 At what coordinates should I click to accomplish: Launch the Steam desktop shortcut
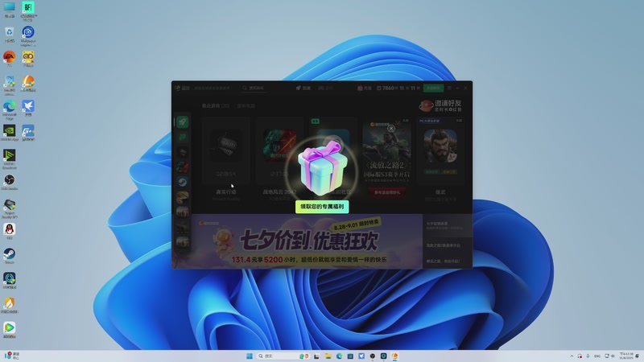(x=10, y=256)
